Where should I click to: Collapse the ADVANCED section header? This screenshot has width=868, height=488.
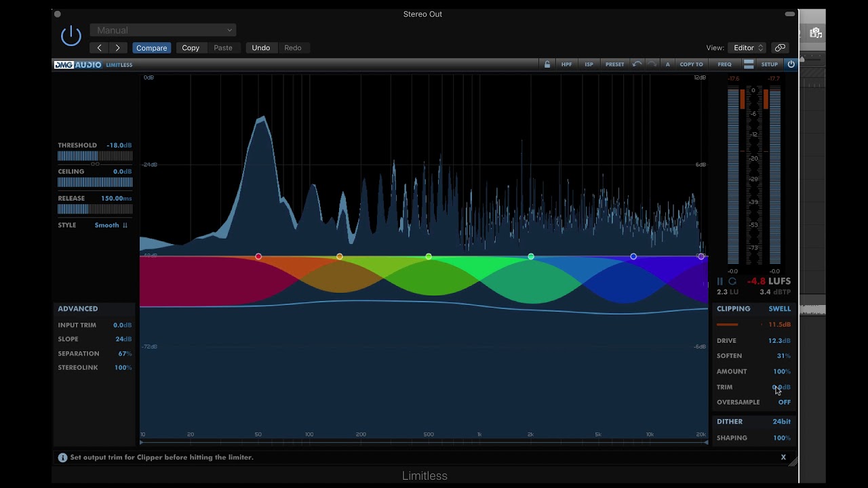click(x=77, y=308)
